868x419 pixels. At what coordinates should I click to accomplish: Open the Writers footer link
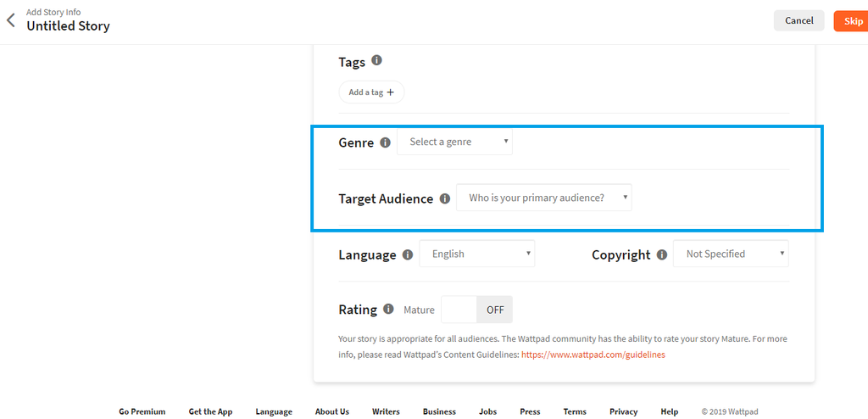click(386, 411)
